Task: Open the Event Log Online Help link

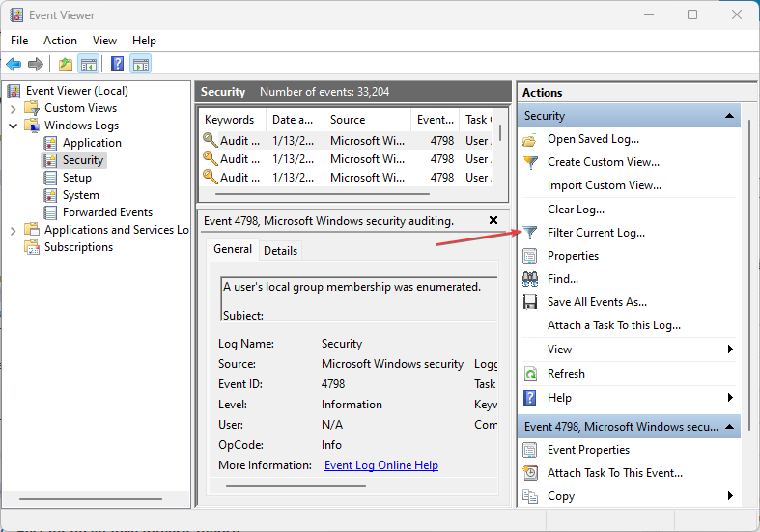Action: pyautogui.click(x=381, y=465)
